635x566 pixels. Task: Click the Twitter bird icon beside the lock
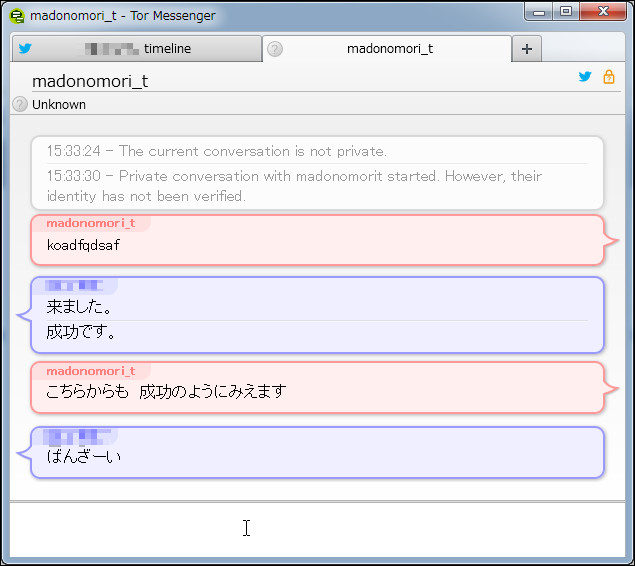tap(585, 77)
